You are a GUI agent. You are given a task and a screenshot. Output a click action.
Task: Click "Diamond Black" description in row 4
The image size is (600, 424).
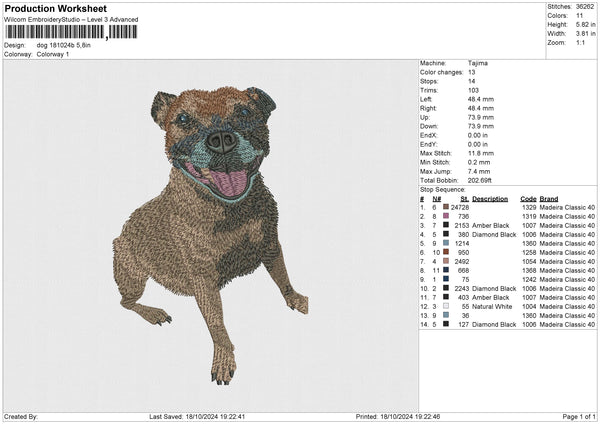pyautogui.click(x=494, y=234)
